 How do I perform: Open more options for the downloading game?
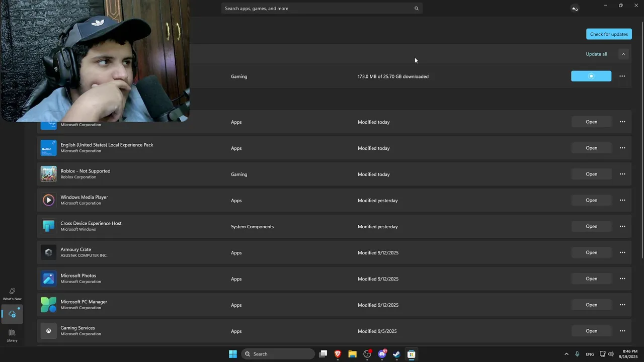622,76
